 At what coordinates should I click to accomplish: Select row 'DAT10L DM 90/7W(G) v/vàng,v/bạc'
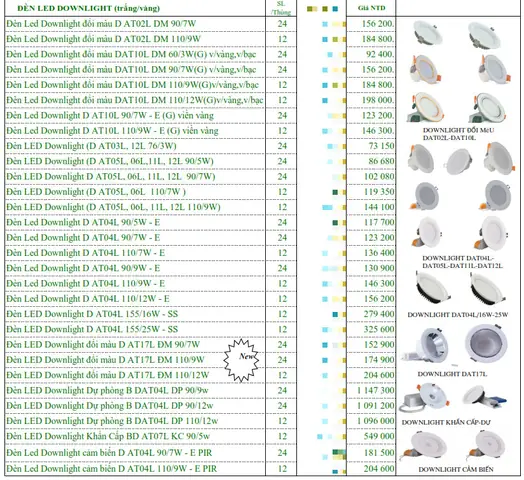pyautogui.click(x=131, y=70)
